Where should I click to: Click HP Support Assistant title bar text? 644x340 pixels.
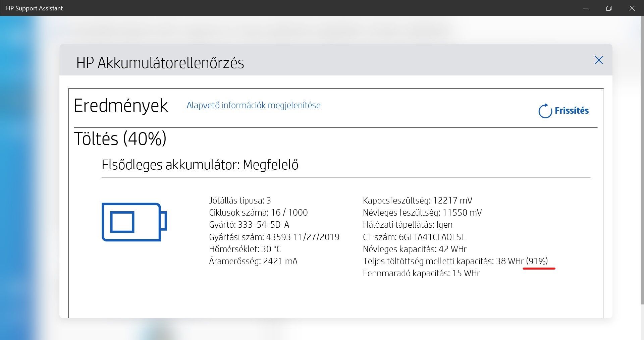click(34, 8)
